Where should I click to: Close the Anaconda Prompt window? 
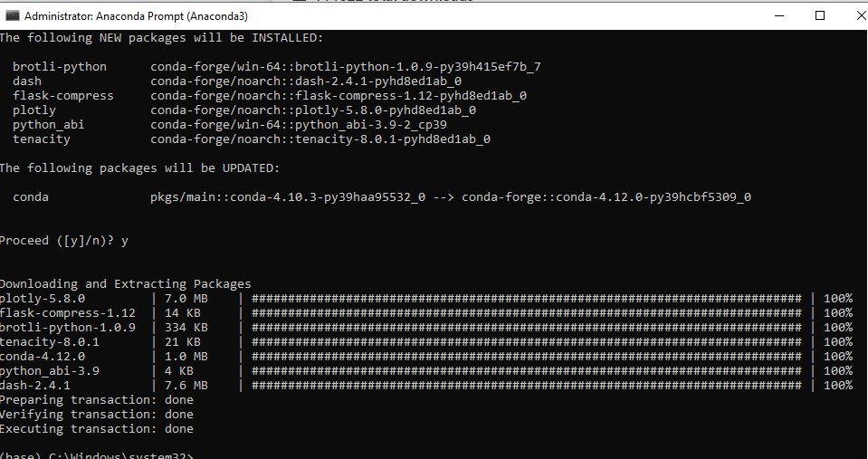tap(860, 15)
